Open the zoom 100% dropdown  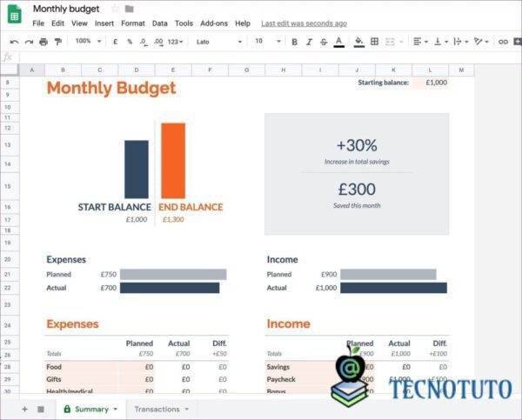[x=87, y=42]
